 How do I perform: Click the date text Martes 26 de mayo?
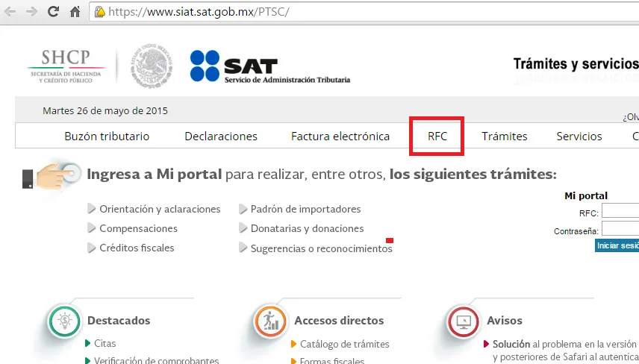coord(105,110)
